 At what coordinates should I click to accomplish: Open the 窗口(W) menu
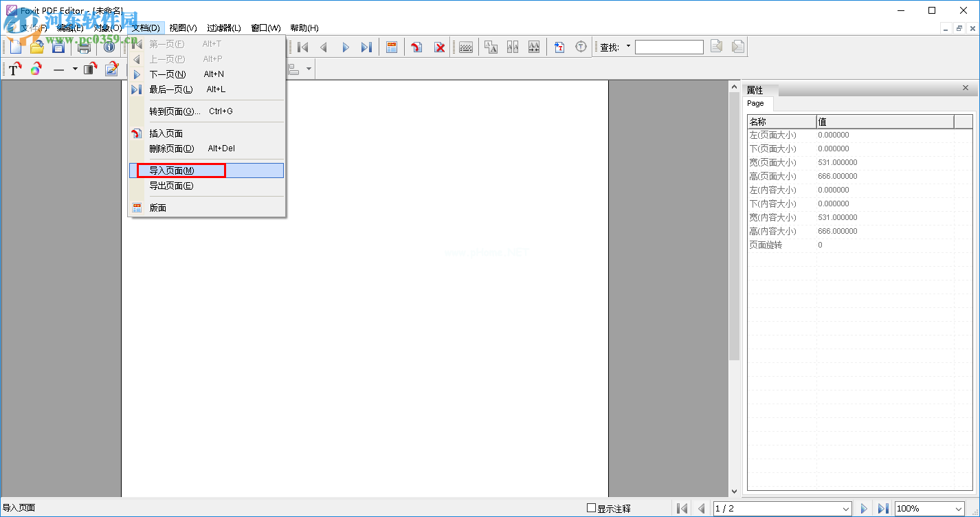point(266,28)
